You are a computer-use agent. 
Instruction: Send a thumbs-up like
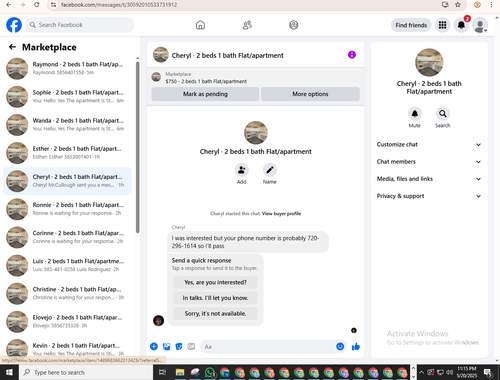[x=356, y=347]
